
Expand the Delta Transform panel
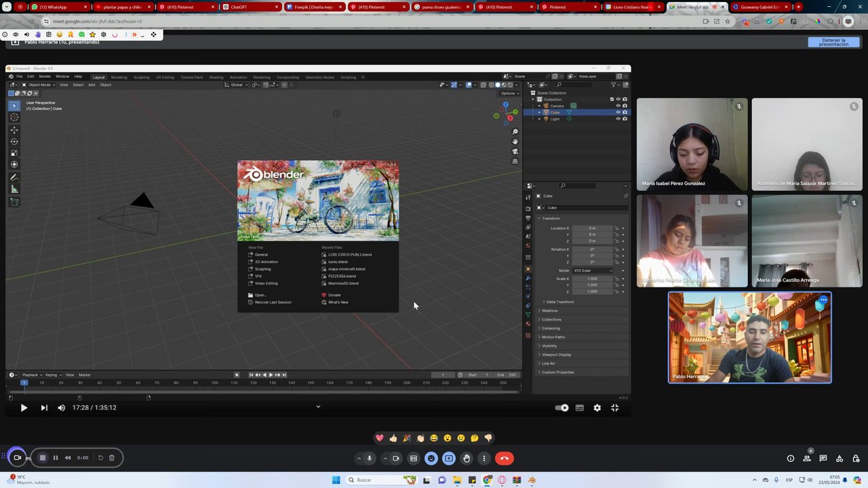tap(560, 302)
